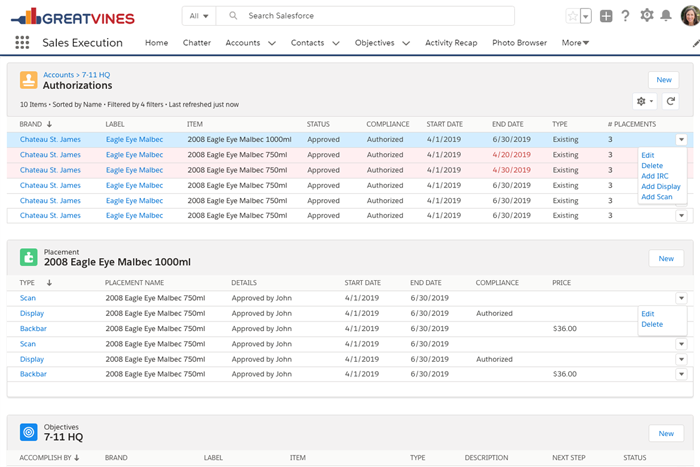Open the setup gear icon in header
This screenshot has width=700, height=467.
point(646,16)
